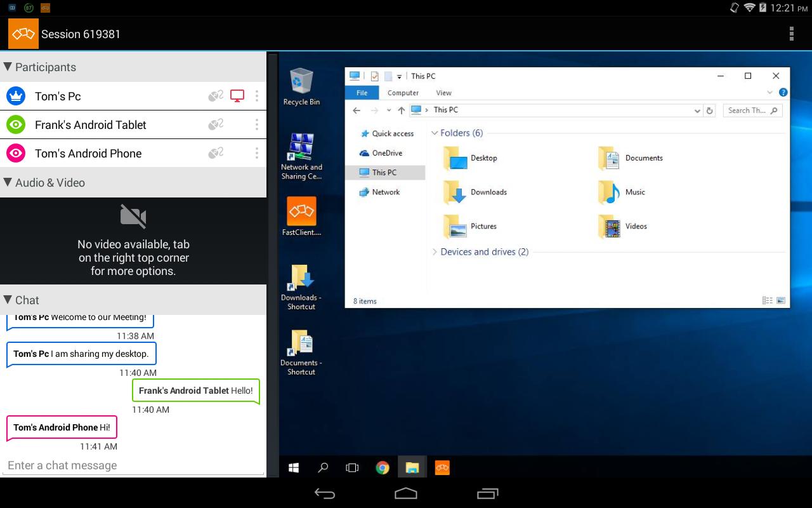Screen dimensions: 812x508
Task: Click the Chrome icon in the Windows taskbar
Action: tap(382, 468)
